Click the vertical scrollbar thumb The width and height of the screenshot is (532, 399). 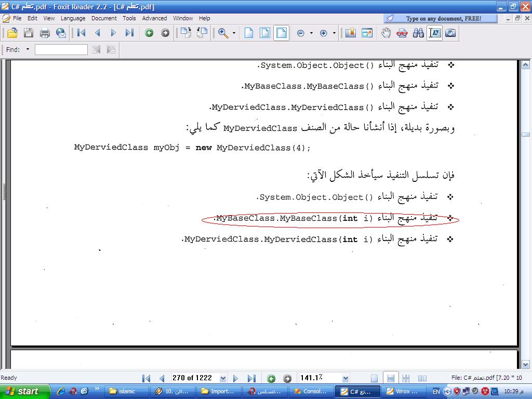coord(526,135)
